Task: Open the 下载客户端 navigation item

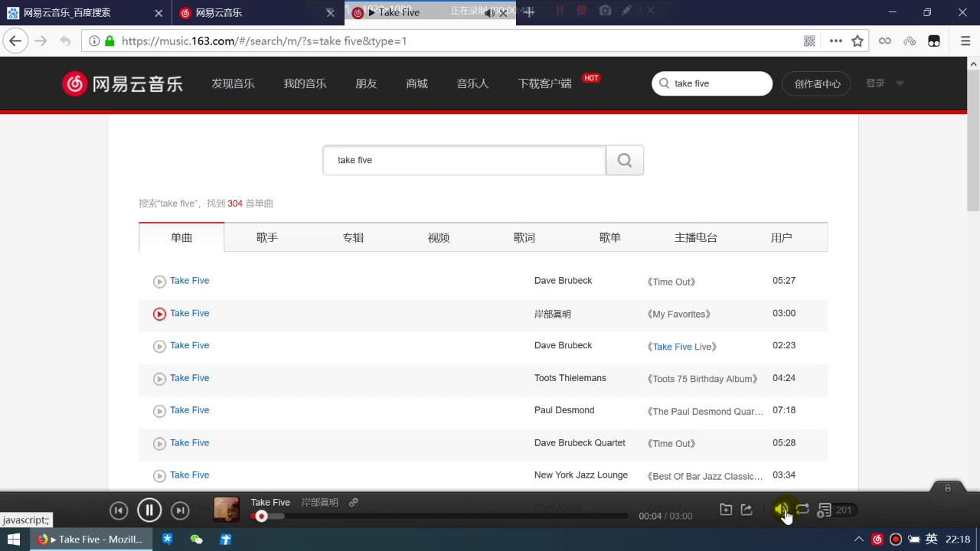Action: [x=545, y=83]
